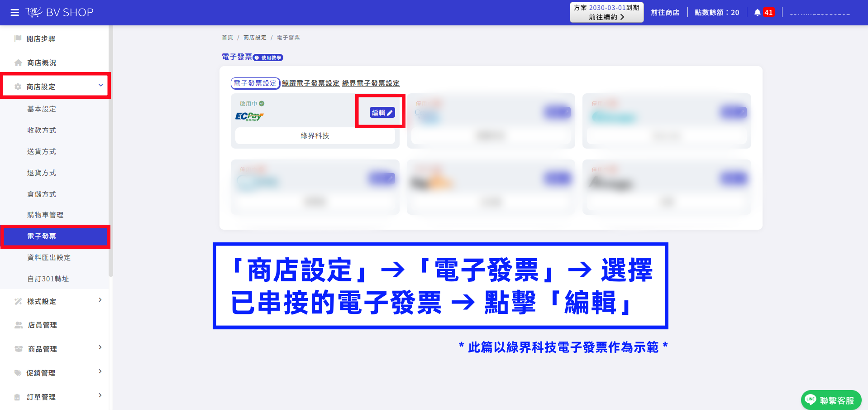The width and height of the screenshot is (868, 410).
Task: Collapse the 商店設定 chevron
Action: click(x=100, y=85)
